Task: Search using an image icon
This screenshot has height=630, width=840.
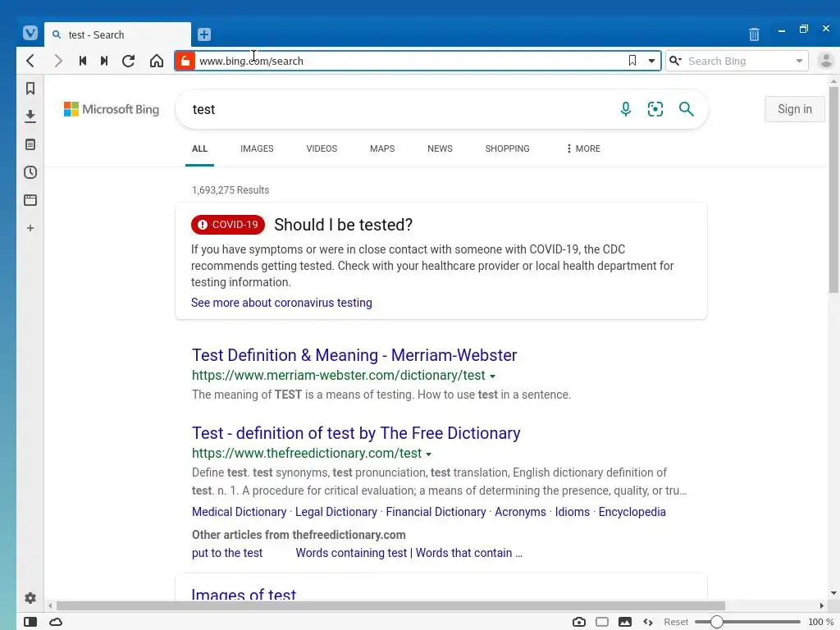Action: point(655,109)
